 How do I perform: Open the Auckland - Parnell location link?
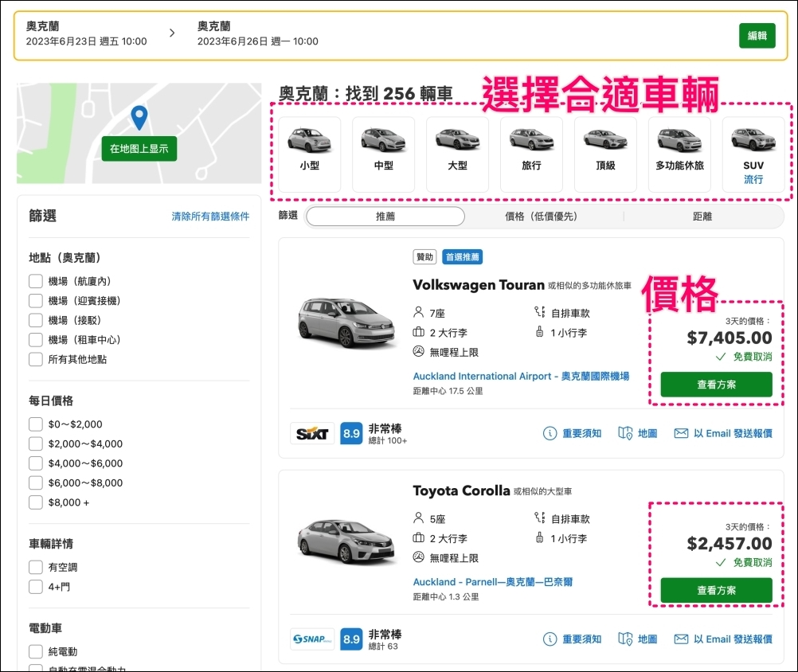pyautogui.click(x=493, y=581)
